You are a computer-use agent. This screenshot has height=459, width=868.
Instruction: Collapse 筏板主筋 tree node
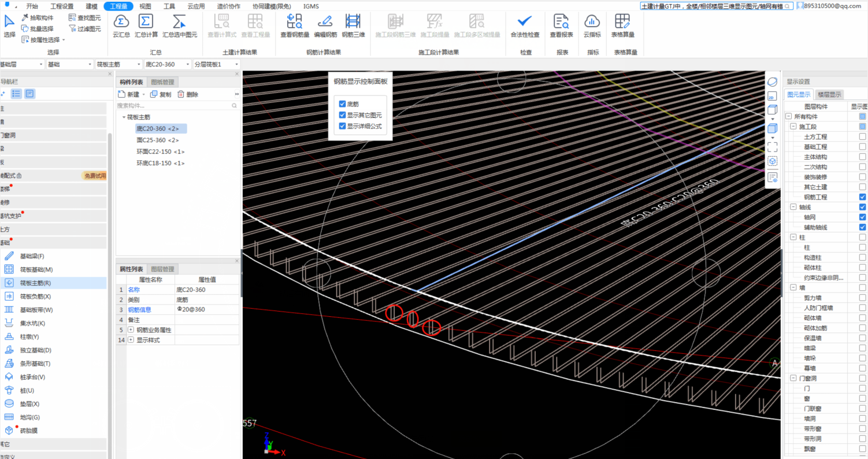click(124, 117)
